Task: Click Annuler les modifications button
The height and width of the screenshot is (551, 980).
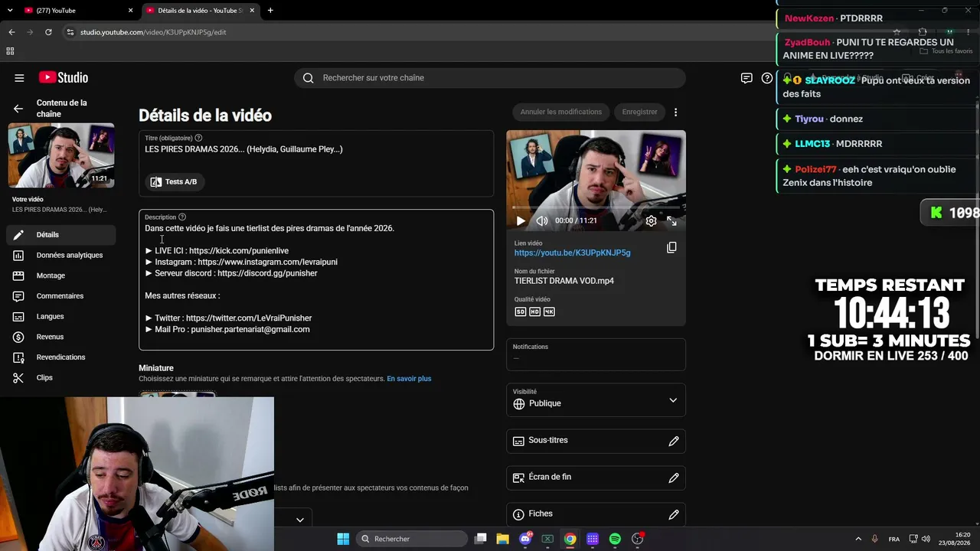Action: [x=561, y=112]
